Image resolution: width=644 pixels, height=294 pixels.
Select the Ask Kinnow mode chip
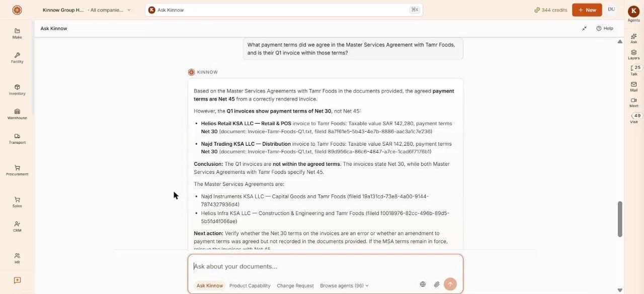coord(210,285)
